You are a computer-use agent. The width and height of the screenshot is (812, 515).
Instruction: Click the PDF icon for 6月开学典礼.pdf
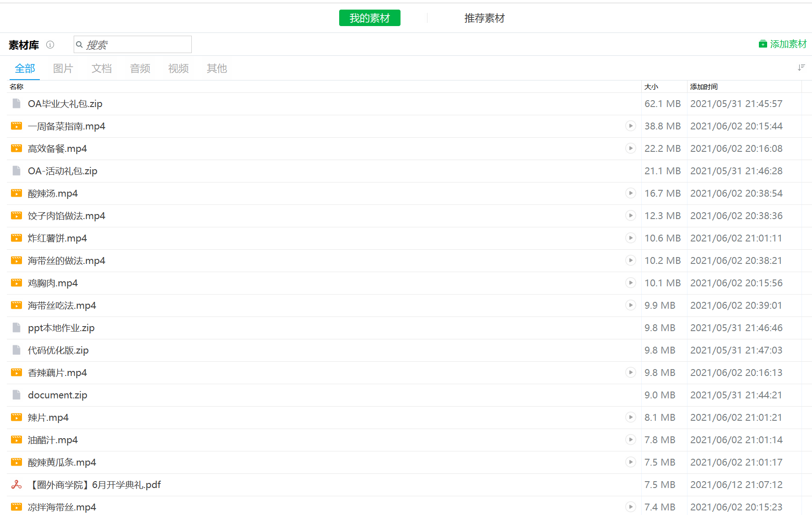tap(16, 485)
